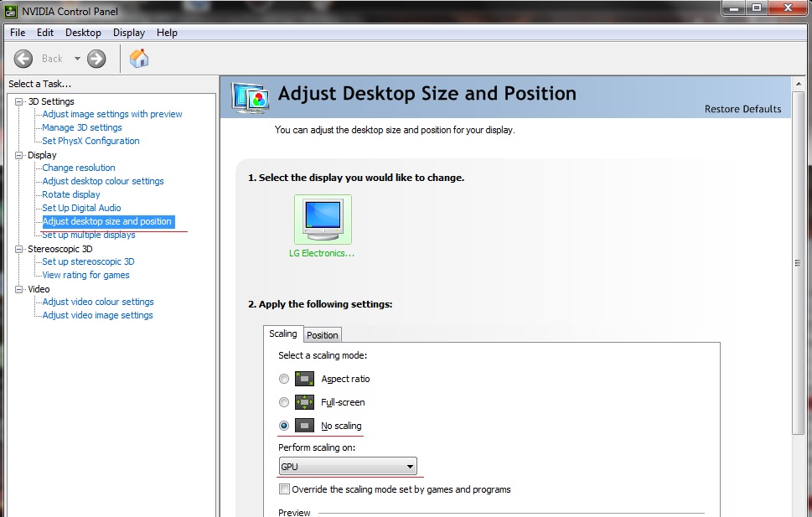Click the Forward arrow icon

96,59
